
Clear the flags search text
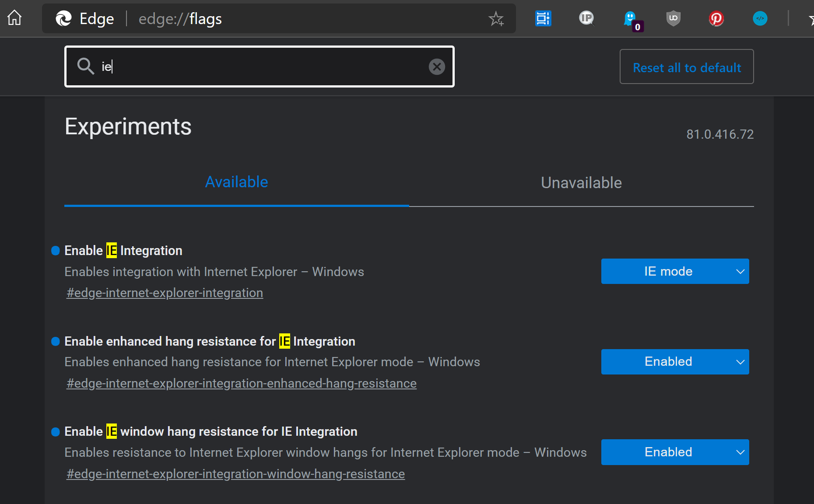436,66
